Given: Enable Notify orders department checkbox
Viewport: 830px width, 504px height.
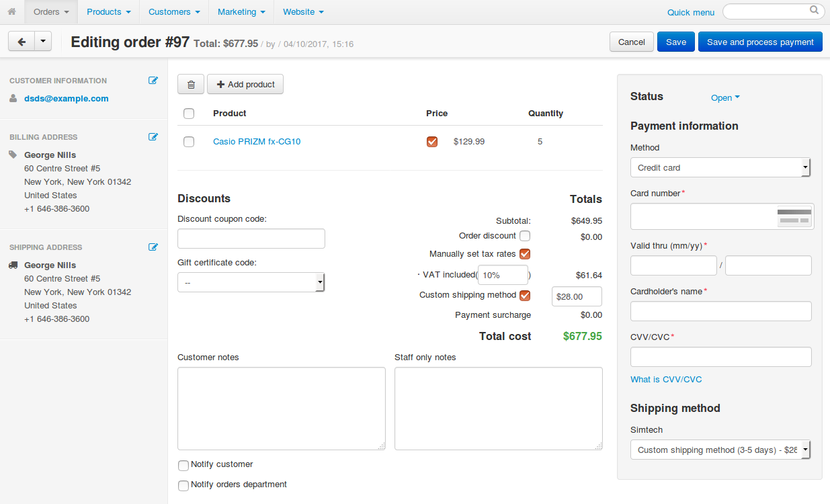Looking at the screenshot, I should pos(183,486).
